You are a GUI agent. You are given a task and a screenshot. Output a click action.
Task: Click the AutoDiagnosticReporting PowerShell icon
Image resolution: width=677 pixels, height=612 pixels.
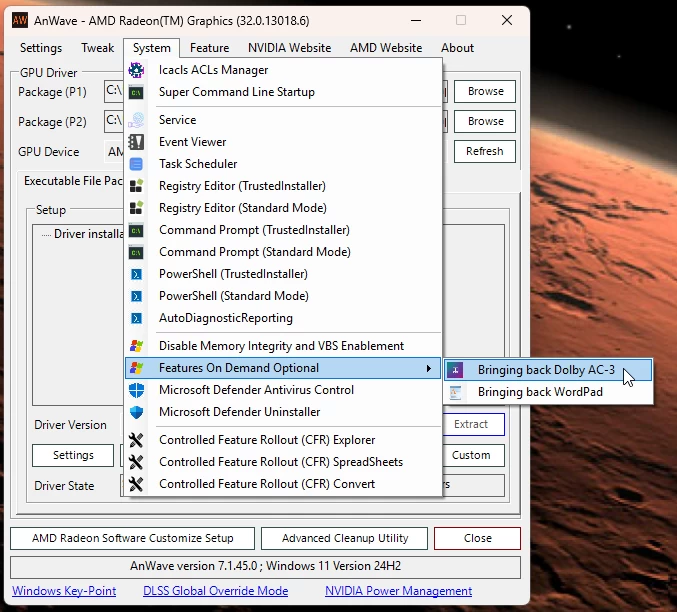point(137,318)
